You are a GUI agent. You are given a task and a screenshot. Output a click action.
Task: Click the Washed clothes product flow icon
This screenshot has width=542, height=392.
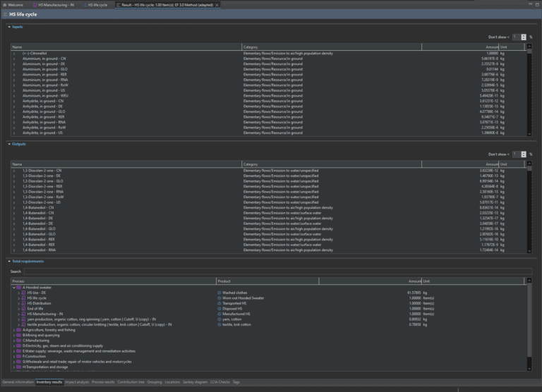click(219, 293)
